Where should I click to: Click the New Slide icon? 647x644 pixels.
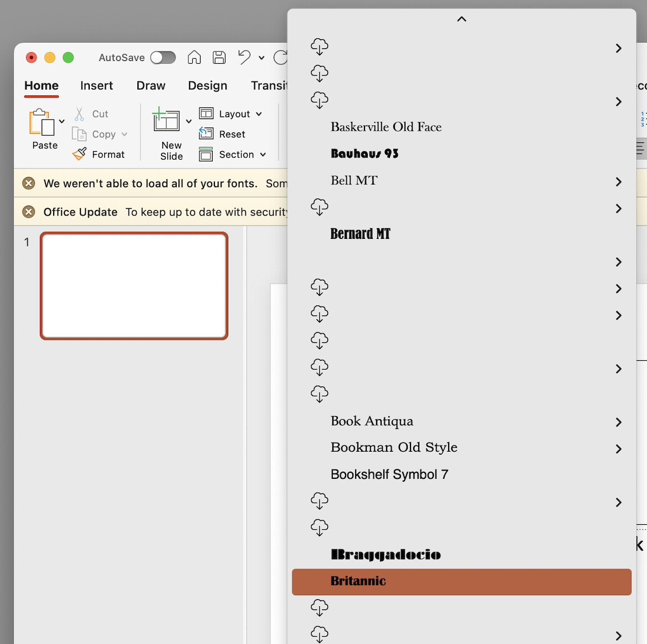pyautogui.click(x=166, y=120)
